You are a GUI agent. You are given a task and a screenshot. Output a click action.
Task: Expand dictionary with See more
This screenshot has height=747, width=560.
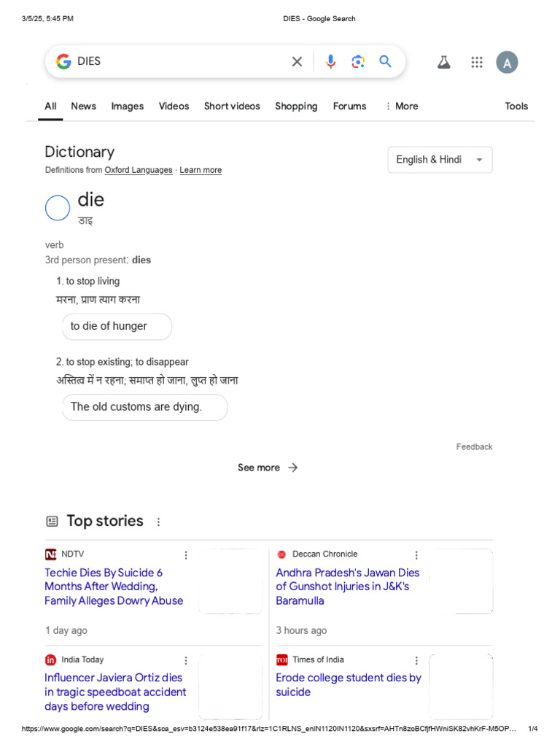point(268,468)
